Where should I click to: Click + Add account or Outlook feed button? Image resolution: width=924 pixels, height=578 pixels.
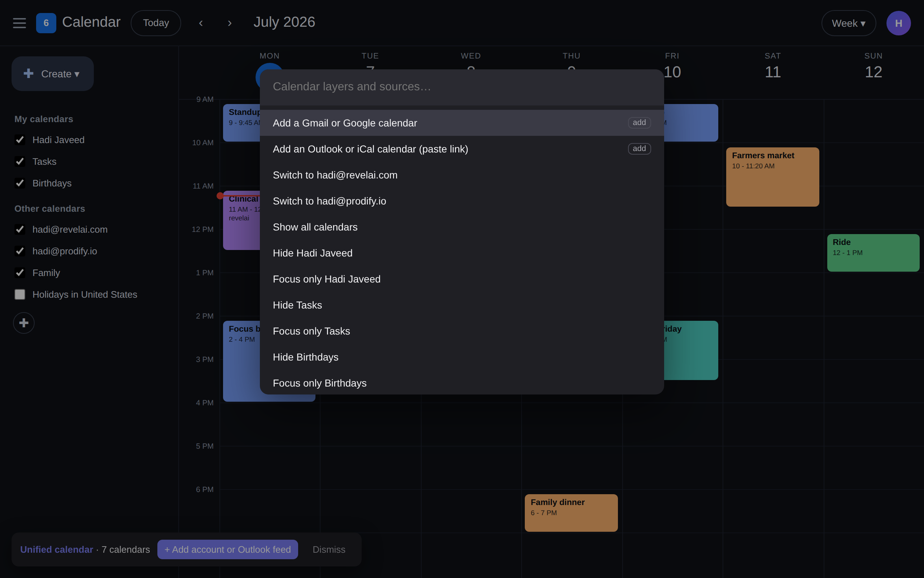[227, 549]
